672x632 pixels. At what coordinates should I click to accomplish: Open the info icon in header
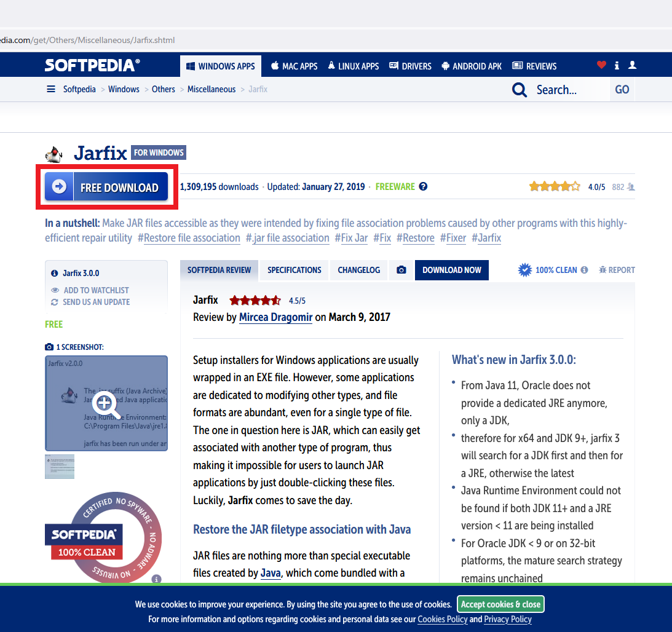click(x=617, y=65)
